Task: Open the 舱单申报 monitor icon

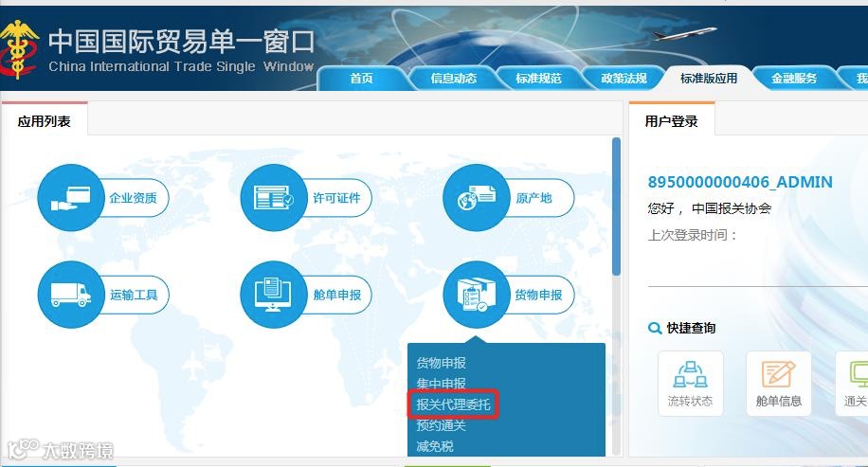Action: [x=274, y=295]
